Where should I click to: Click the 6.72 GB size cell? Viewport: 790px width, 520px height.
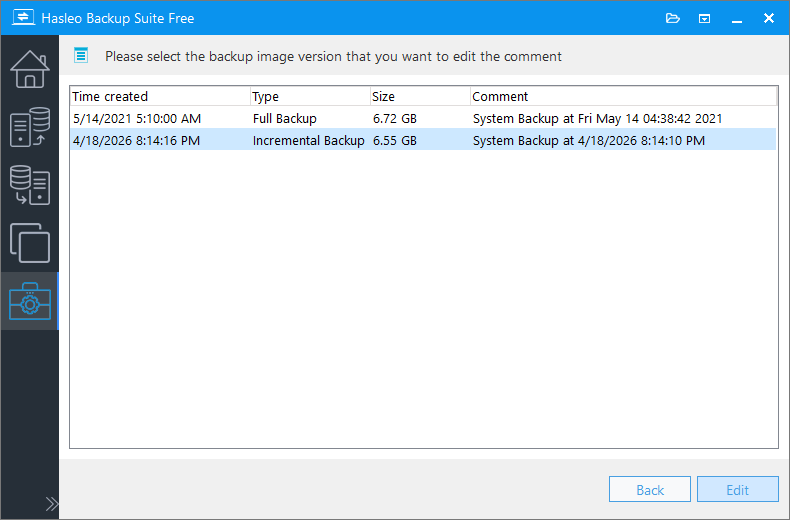394,118
